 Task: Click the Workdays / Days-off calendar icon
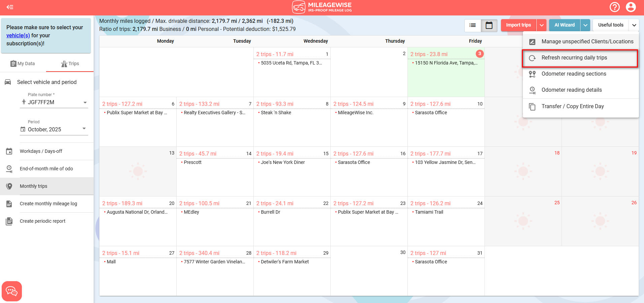click(9, 151)
